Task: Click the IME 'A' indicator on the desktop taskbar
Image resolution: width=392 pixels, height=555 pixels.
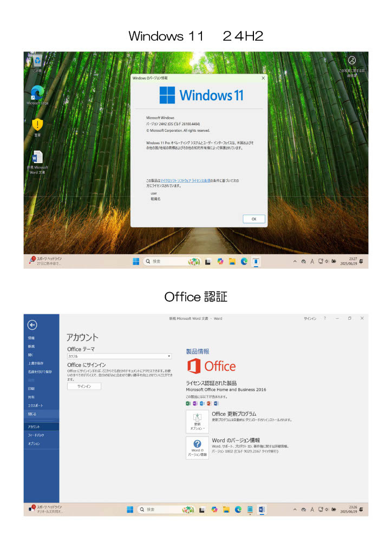Action: coord(312,262)
